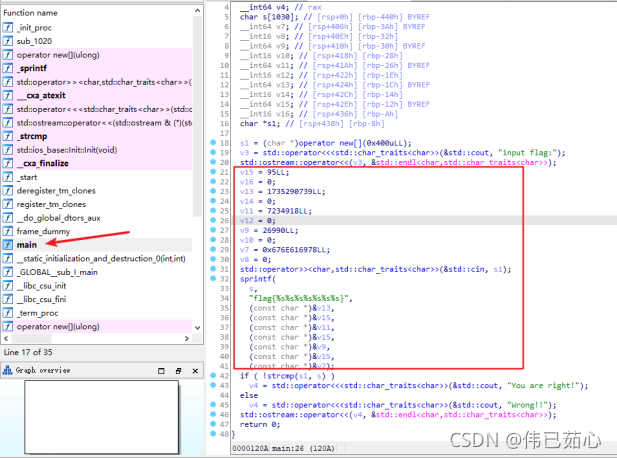Viewport: 617px width, 458px height.
Task: Click the main function icon
Action: [x=7, y=245]
